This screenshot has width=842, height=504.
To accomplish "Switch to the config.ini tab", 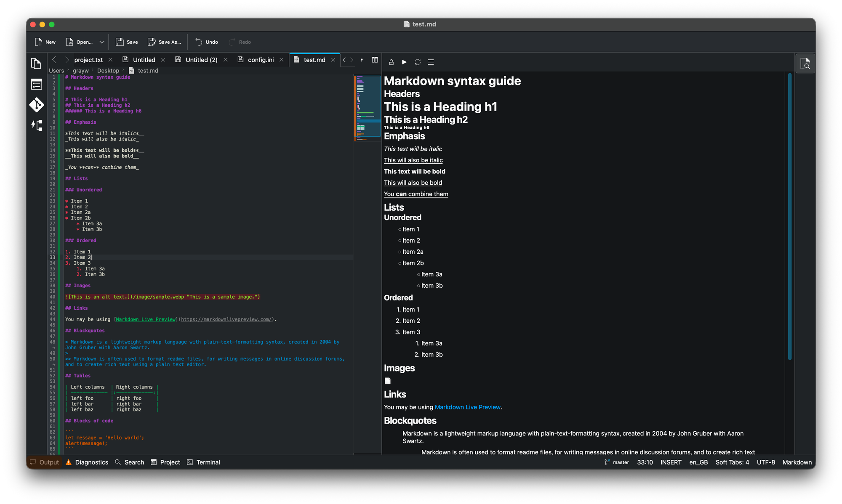I will [x=260, y=60].
